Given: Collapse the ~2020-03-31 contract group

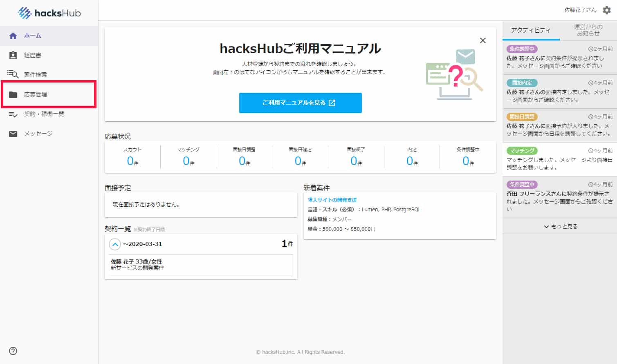Looking at the screenshot, I should 115,244.
